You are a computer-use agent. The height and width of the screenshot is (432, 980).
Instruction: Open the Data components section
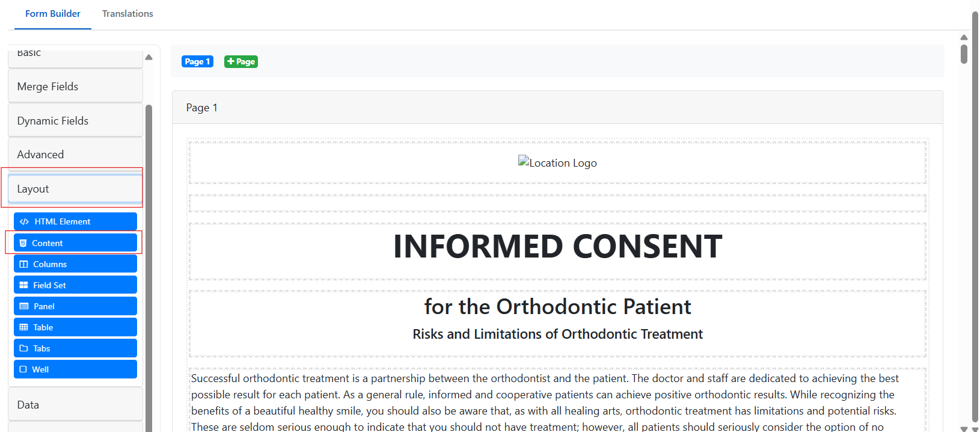[75, 404]
